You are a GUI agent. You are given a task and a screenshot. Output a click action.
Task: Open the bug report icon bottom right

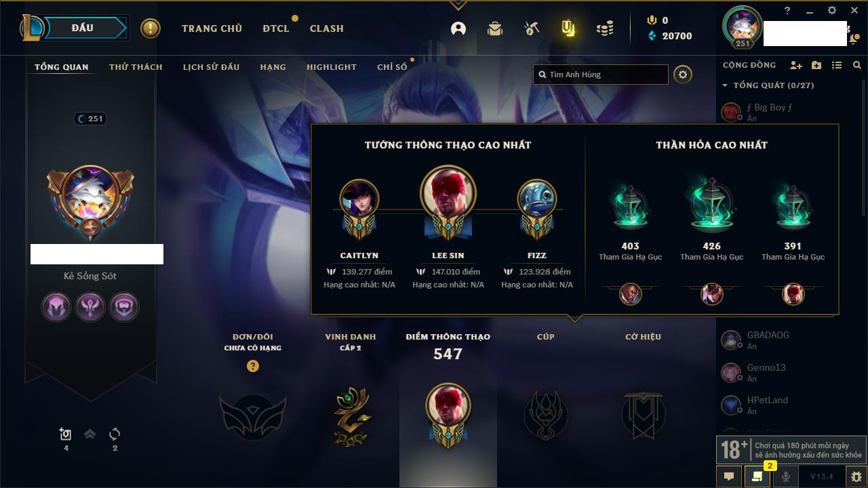[856, 476]
